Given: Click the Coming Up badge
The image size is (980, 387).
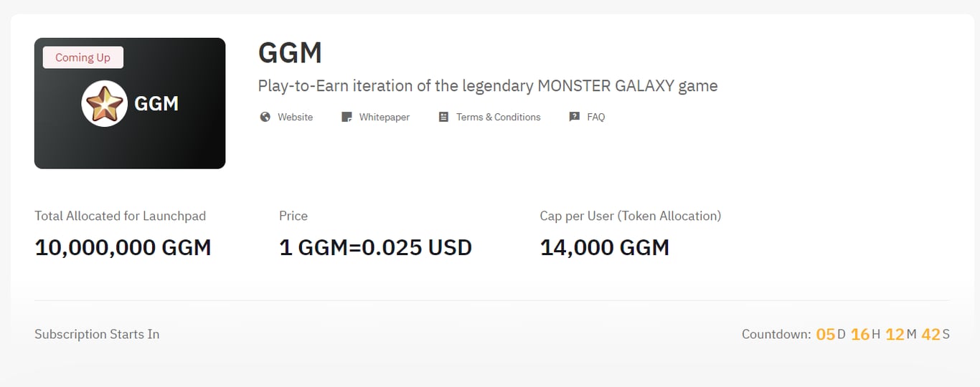Looking at the screenshot, I should click(83, 57).
